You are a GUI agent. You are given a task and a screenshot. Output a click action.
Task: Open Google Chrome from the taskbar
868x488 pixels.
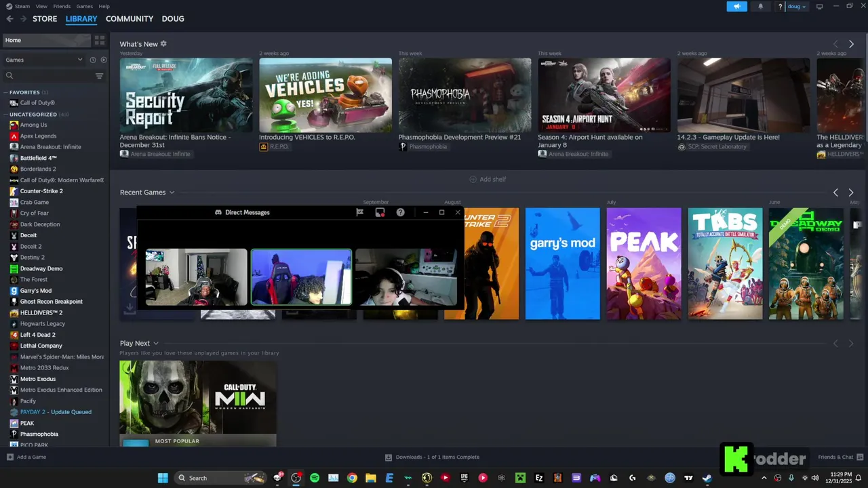pyautogui.click(x=352, y=478)
